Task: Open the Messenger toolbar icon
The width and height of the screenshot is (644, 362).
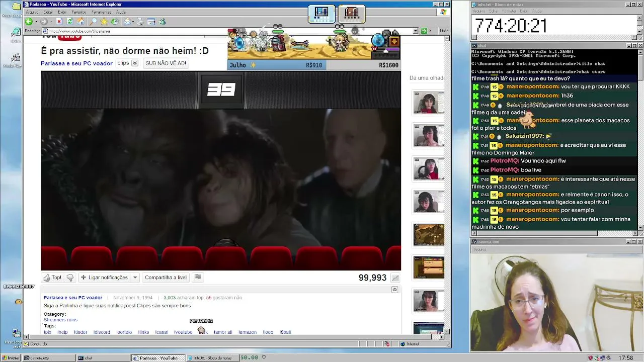Action: (162, 22)
